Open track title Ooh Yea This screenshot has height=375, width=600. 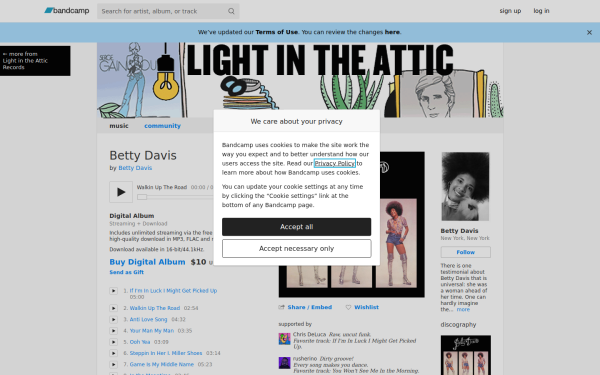tap(140, 342)
